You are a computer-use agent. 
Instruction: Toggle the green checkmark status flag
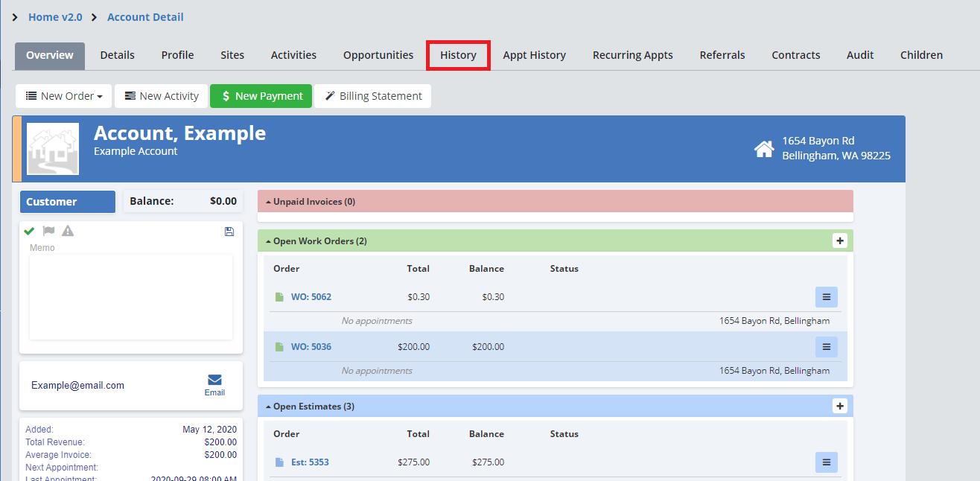(x=30, y=231)
